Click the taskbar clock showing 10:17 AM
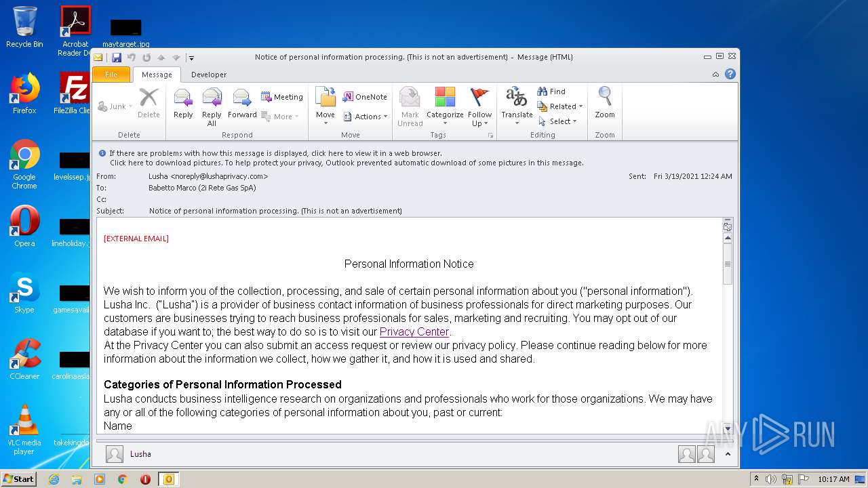 [x=833, y=479]
